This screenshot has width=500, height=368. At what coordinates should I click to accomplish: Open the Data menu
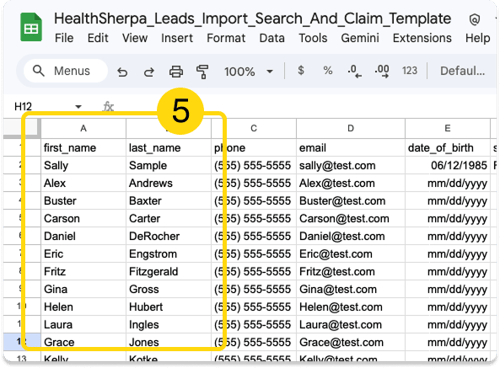[x=272, y=38]
